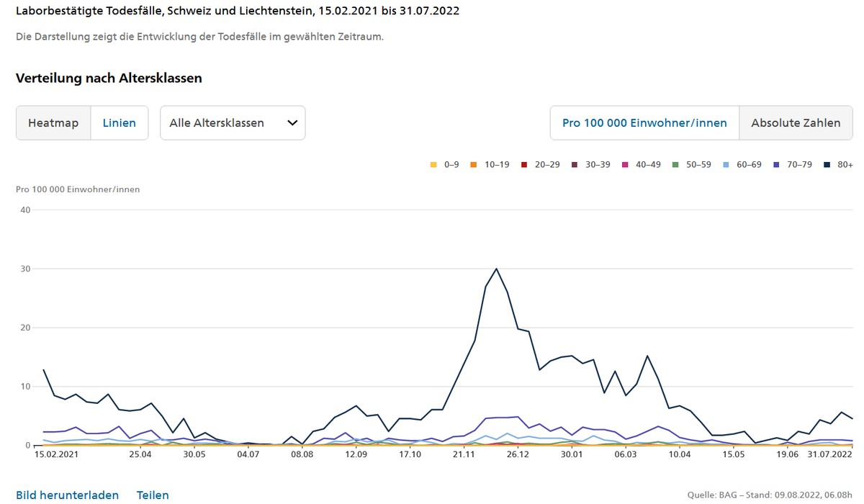Click the 40–49 pink legend marker
This screenshot has height=504, width=864.
click(625, 165)
